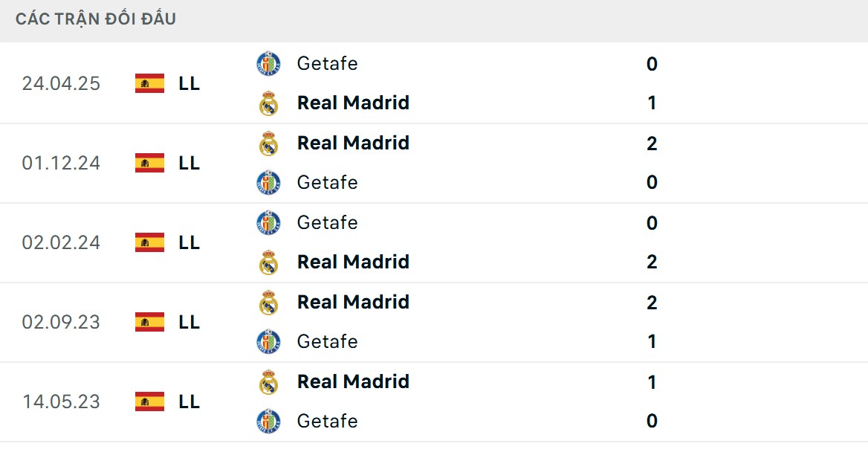
Task: Click Spain flag beside 02.09.23 date
Action: point(149,322)
